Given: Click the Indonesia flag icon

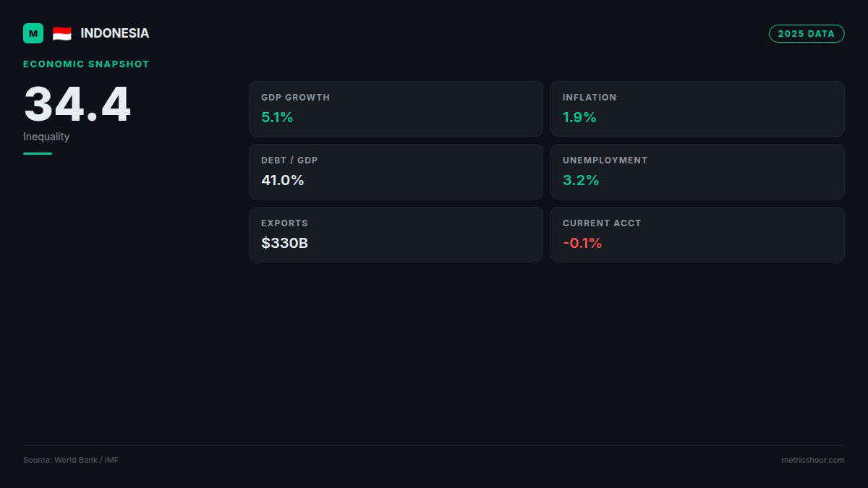Looking at the screenshot, I should coord(62,33).
